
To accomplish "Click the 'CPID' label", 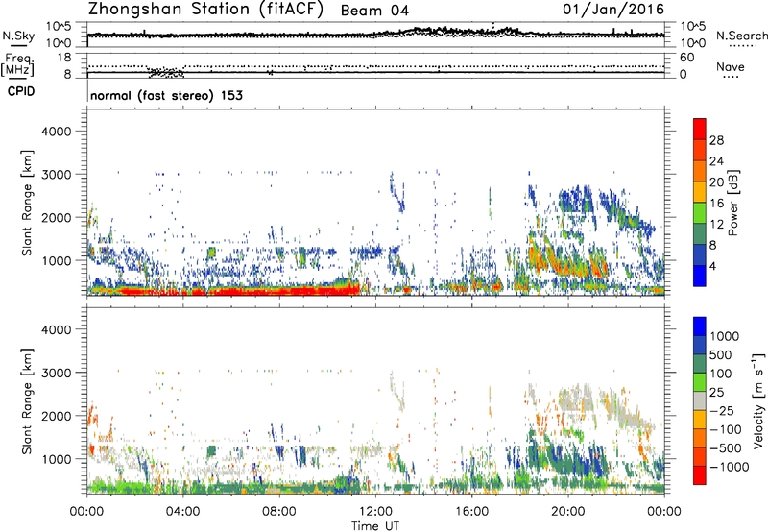I will pos(21,91).
